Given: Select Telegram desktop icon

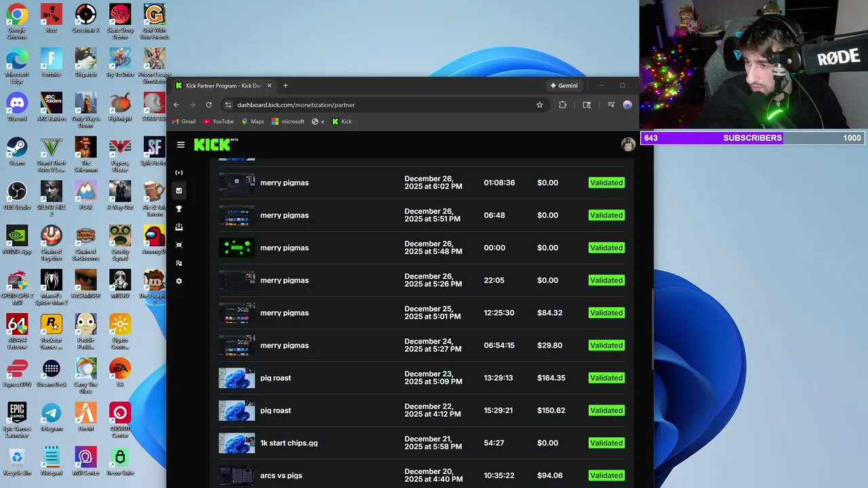Looking at the screenshot, I should click(51, 418).
